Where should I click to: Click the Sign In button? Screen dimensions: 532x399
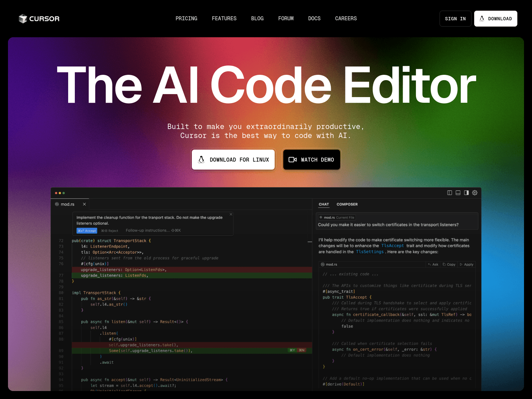pyautogui.click(x=455, y=19)
